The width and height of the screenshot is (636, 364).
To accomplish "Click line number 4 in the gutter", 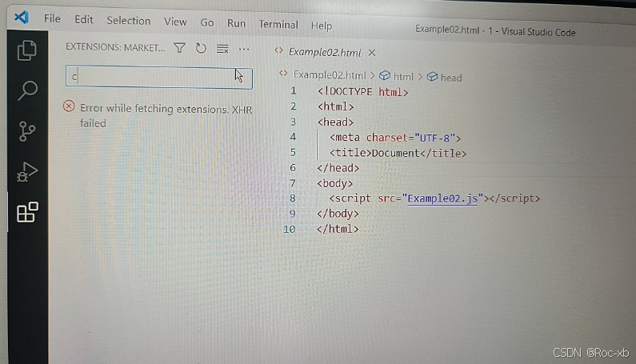I will (x=293, y=137).
